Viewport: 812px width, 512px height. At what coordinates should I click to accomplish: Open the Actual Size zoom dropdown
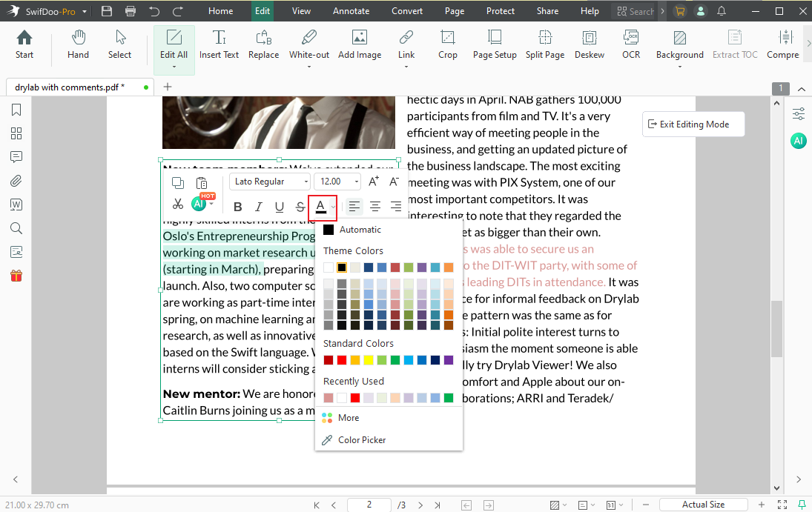[x=703, y=504]
